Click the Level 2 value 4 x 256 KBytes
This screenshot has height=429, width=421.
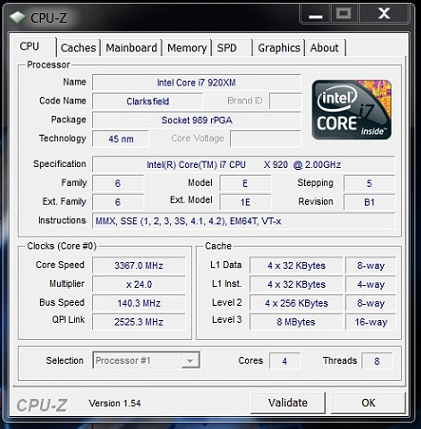click(296, 303)
